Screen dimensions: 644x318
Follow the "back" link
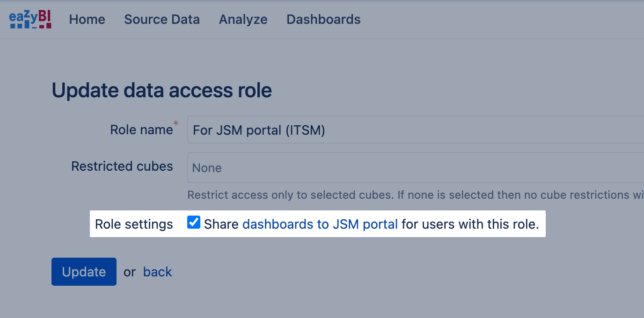click(158, 272)
